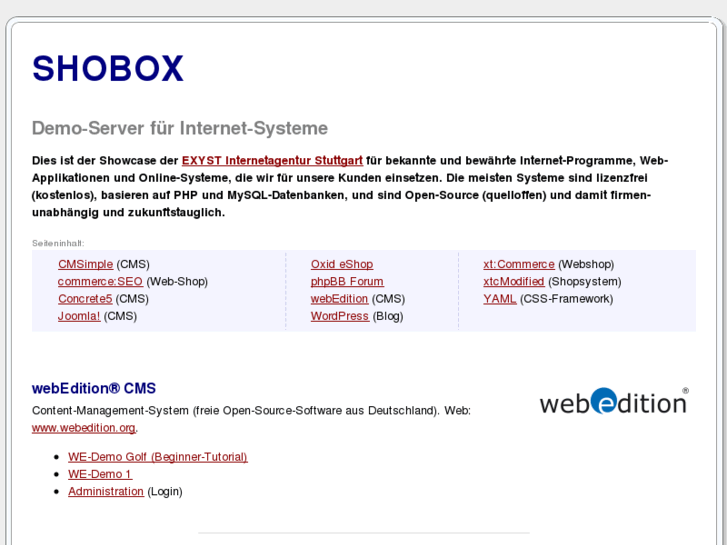Image resolution: width=727 pixels, height=545 pixels.
Task: Open the xtcModified link
Action: [x=513, y=281]
